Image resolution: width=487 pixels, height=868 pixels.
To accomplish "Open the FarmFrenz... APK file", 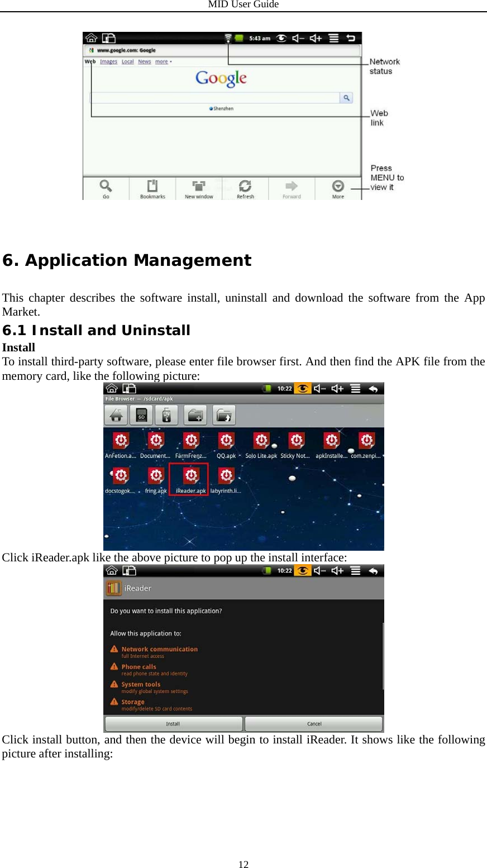I will click(x=190, y=445).
